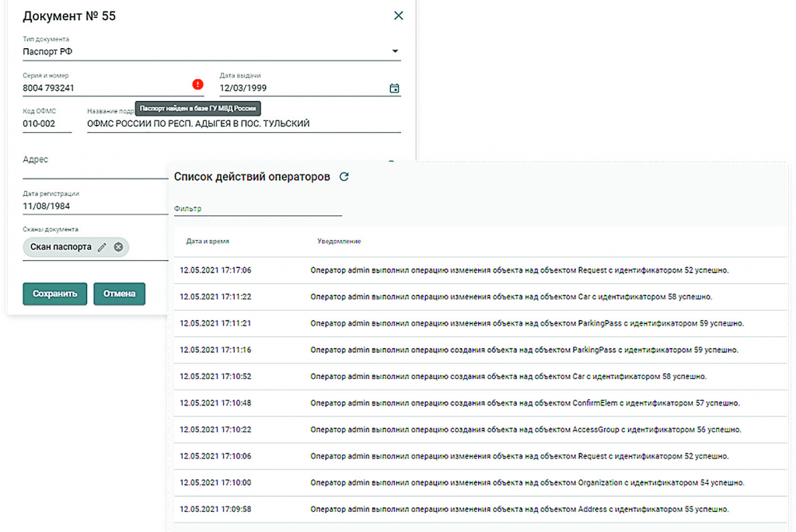796x532 pixels.
Task: Refresh the operator actions list
Action: pos(344,176)
